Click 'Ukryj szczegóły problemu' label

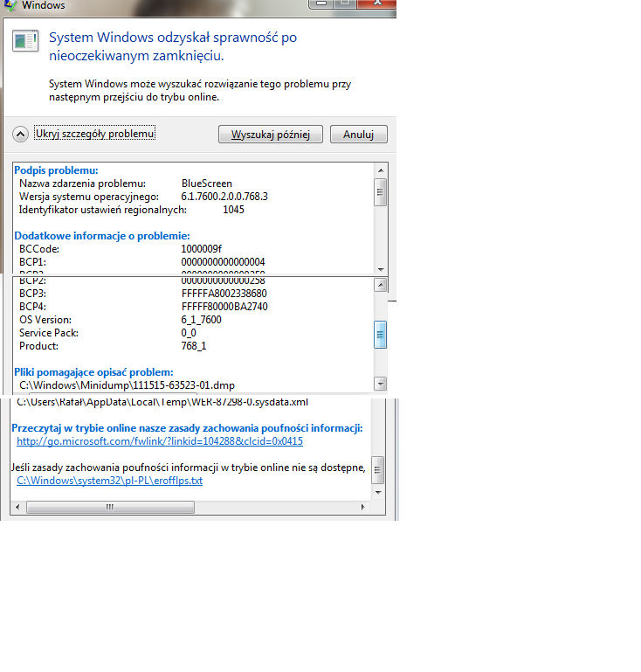pyautogui.click(x=94, y=134)
